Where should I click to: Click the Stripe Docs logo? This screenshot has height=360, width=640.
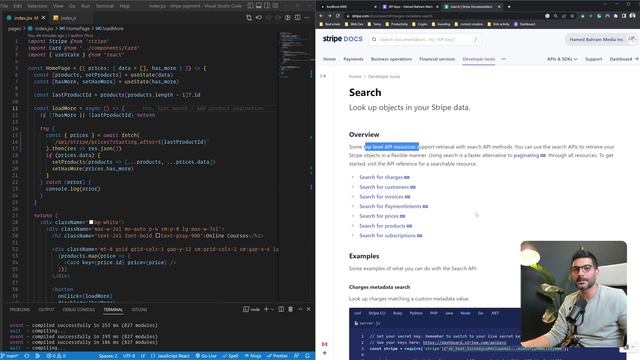click(342, 39)
